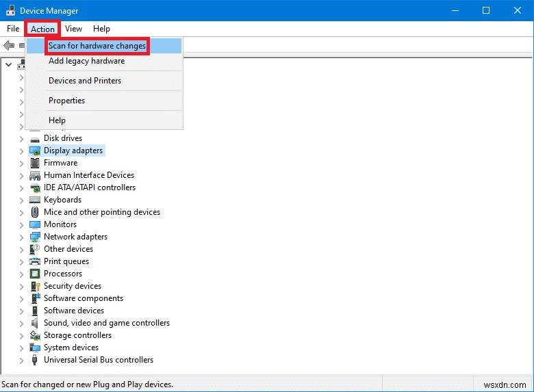Expand the Firmware node
This screenshot has width=534, height=392.
[21, 164]
